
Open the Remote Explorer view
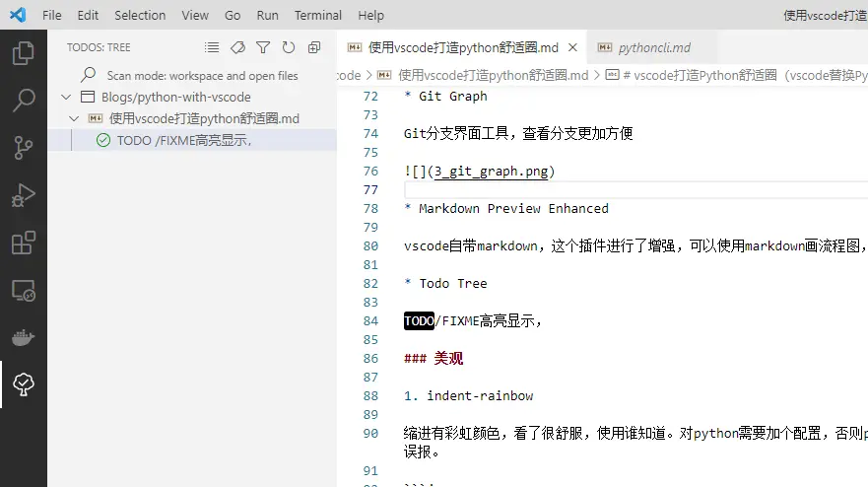tap(23, 291)
